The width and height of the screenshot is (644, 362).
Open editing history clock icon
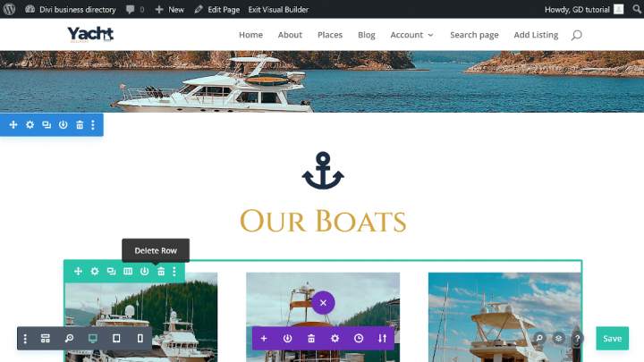[359, 338]
